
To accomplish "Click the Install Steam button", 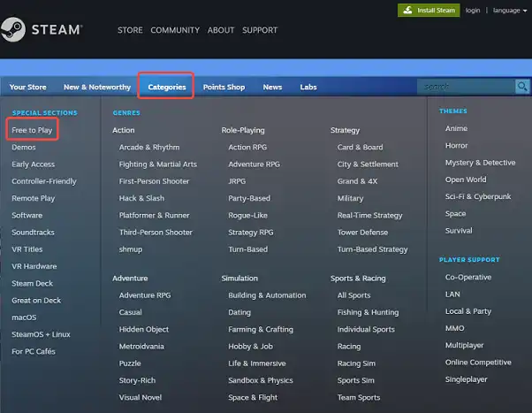I will pos(429,11).
